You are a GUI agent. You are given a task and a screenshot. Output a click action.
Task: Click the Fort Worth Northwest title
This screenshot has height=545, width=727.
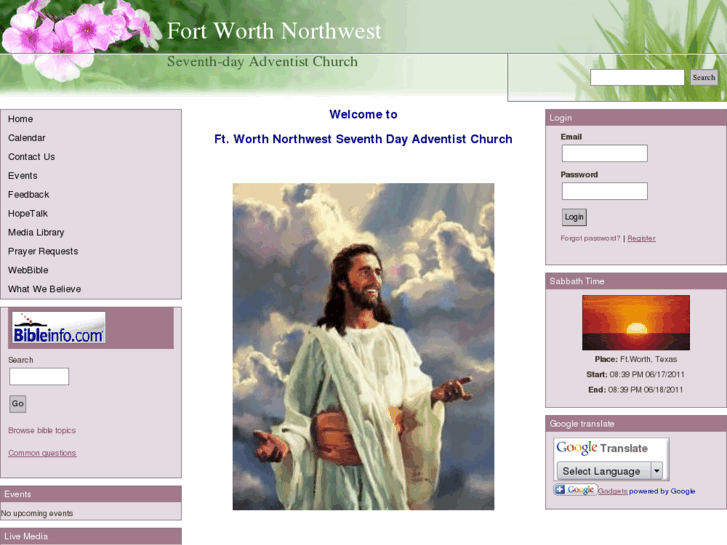(x=274, y=31)
